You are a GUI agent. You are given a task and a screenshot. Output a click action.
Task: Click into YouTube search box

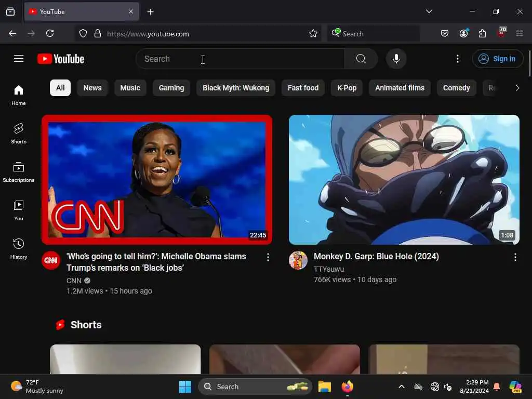click(240, 59)
